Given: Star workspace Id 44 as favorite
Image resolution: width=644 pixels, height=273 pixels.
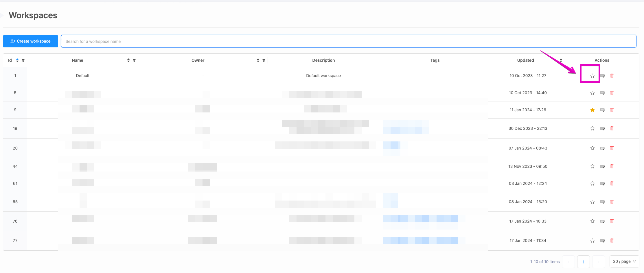Looking at the screenshot, I should point(592,166).
